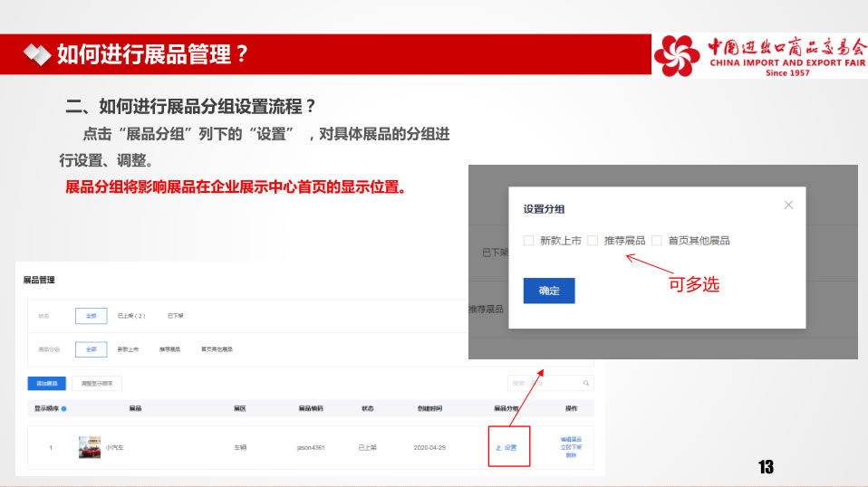
Task: Click the blue 添加展品 button
Action: [47, 383]
